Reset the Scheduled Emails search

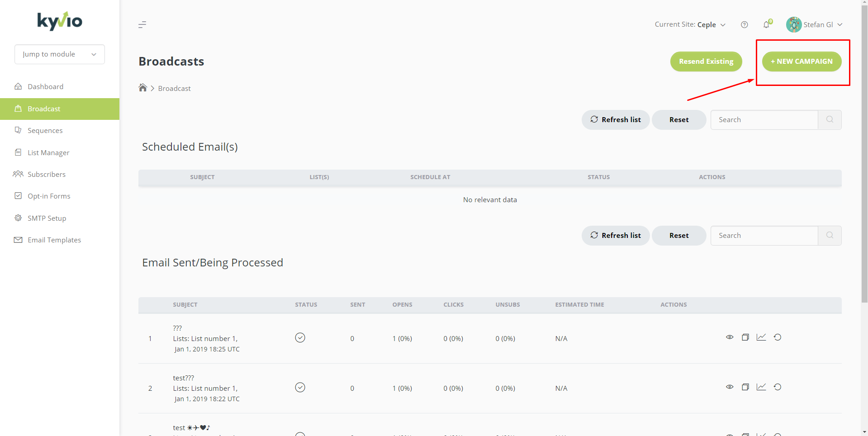pos(679,120)
